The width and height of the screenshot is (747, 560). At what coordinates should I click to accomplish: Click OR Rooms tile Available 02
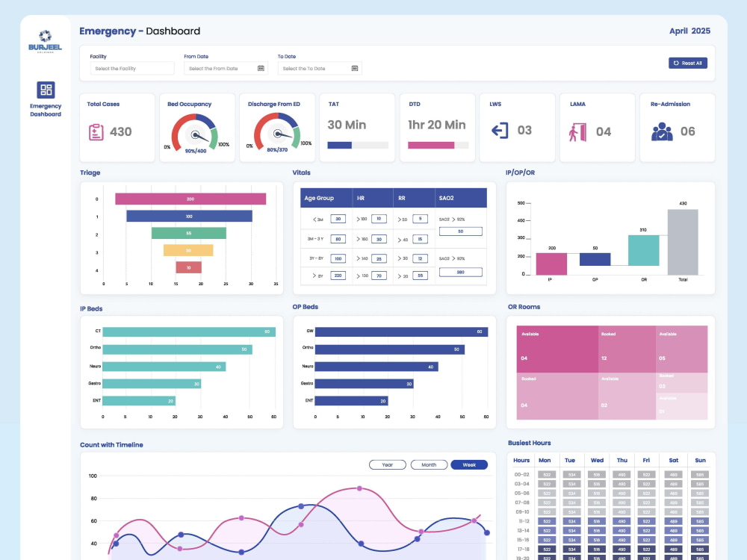[627, 396]
